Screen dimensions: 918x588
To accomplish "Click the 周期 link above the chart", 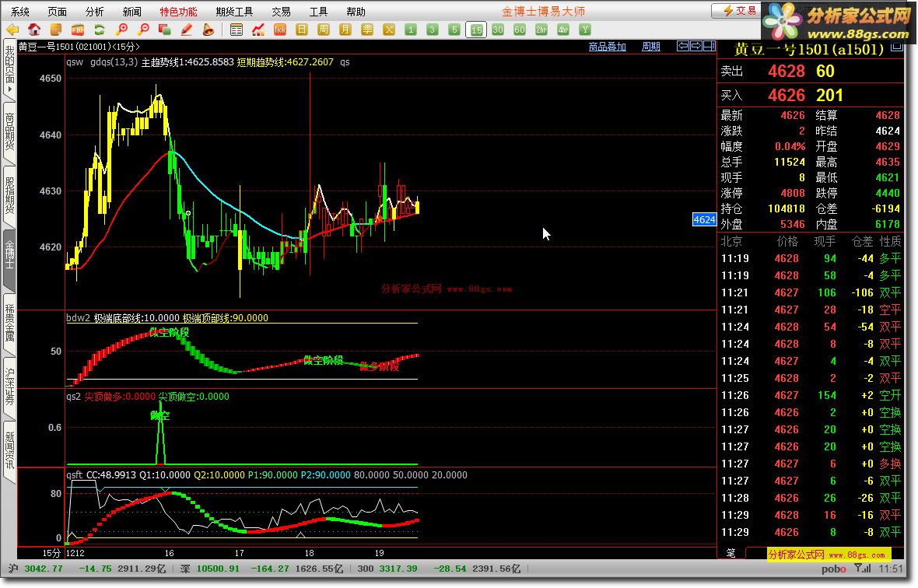I will point(651,47).
